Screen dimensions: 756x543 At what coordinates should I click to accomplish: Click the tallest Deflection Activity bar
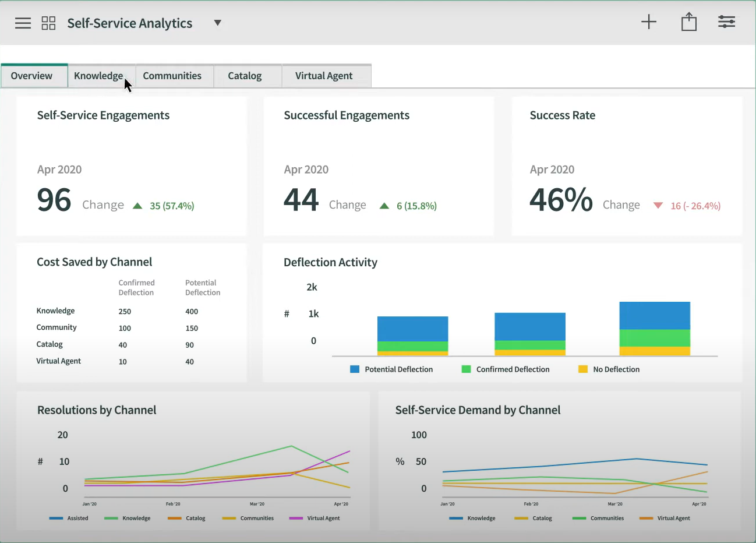(655, 328)
